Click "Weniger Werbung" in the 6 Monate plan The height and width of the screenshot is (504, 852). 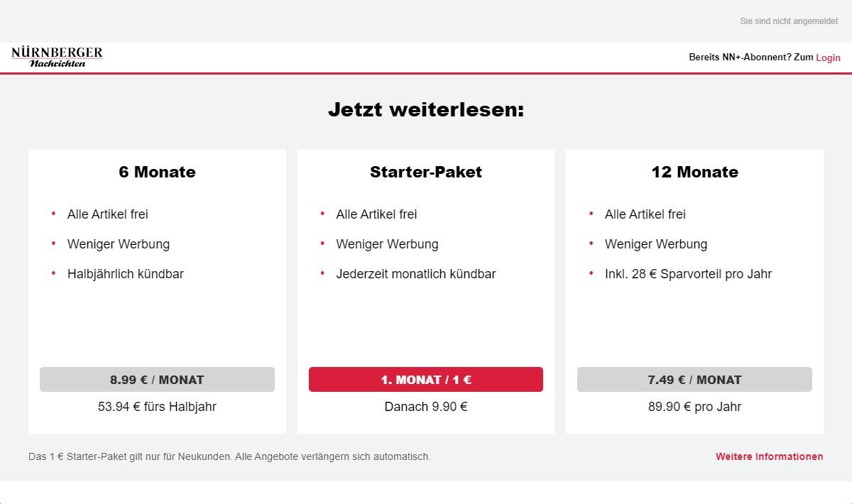(x=118, y=244)
